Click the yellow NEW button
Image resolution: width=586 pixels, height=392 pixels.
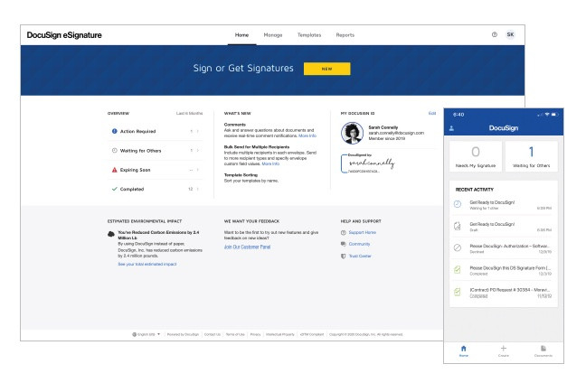point(326,69)
